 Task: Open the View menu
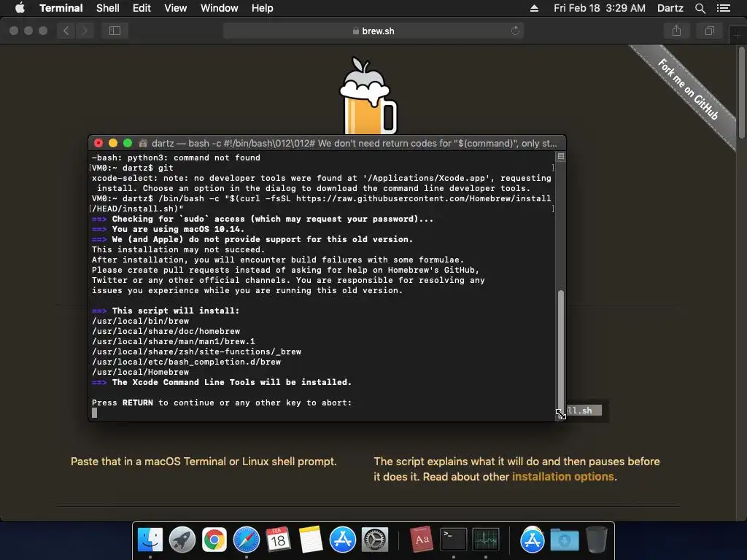(175, 8)
